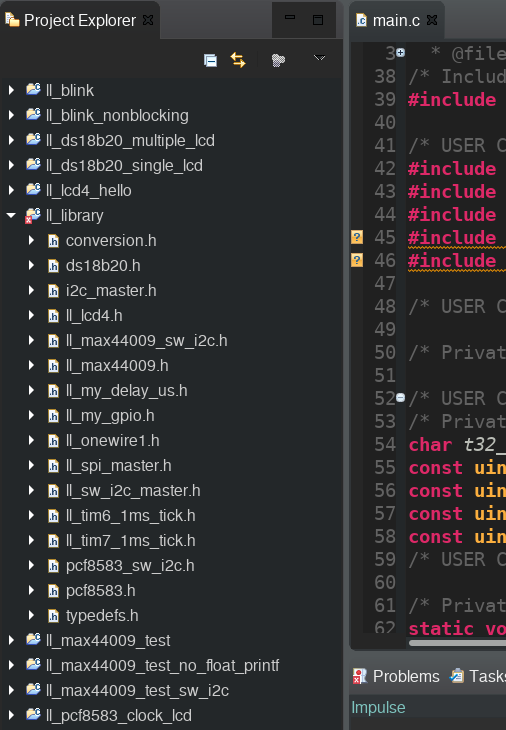Click the ll_library project folder icon

33,215
